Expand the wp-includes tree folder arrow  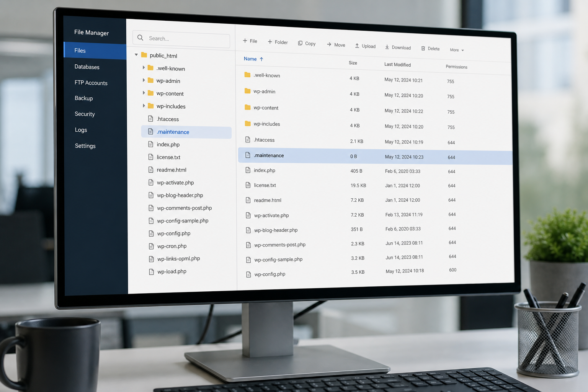(x=144, y=106)
